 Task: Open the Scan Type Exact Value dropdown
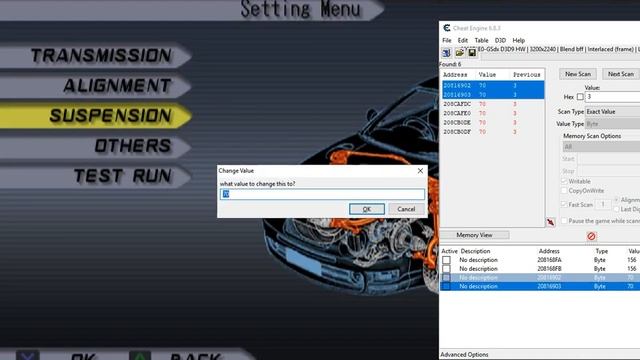pyautogui.click(x=612, y=111)
